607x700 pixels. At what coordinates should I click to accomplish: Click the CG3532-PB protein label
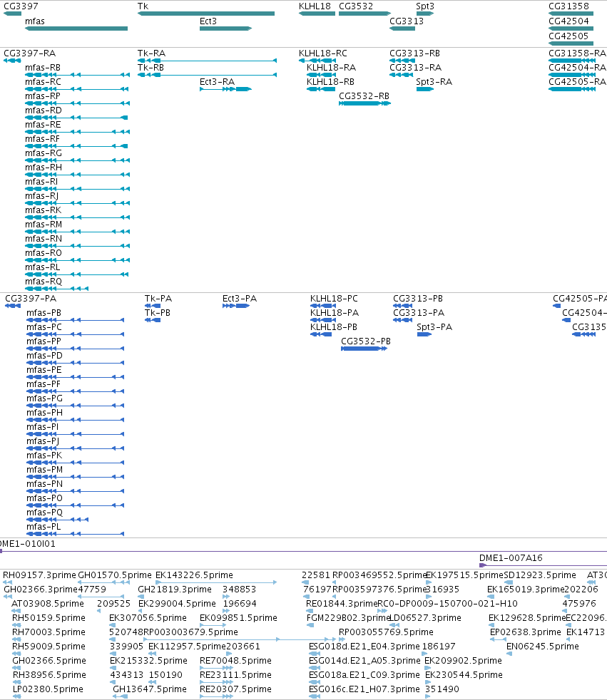(x=366, y=341)
